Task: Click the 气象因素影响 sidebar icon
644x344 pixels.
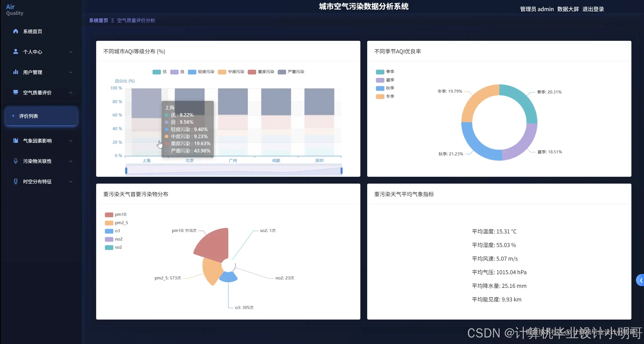Action: [x=16, y=141]
